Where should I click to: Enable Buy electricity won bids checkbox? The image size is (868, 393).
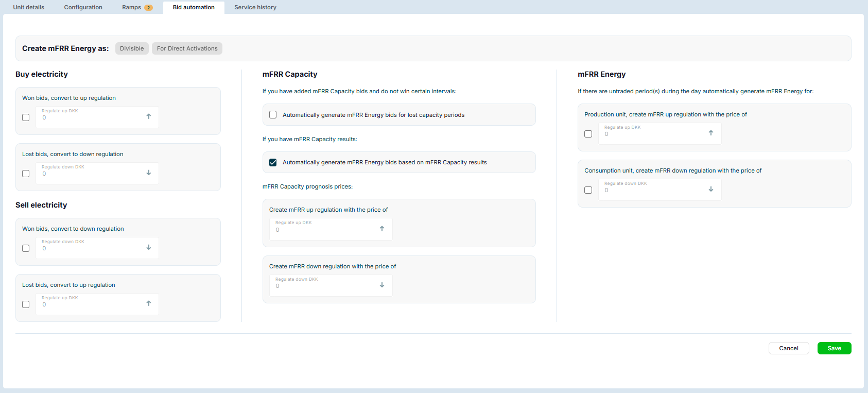pos(26,117)
